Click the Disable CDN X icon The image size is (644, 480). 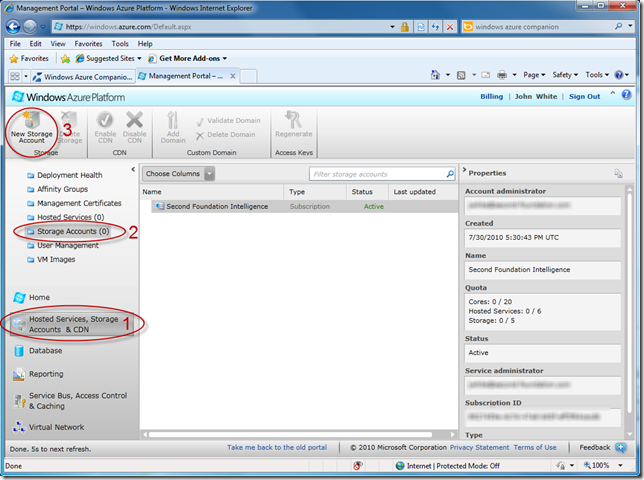click(x=134, y=120)
